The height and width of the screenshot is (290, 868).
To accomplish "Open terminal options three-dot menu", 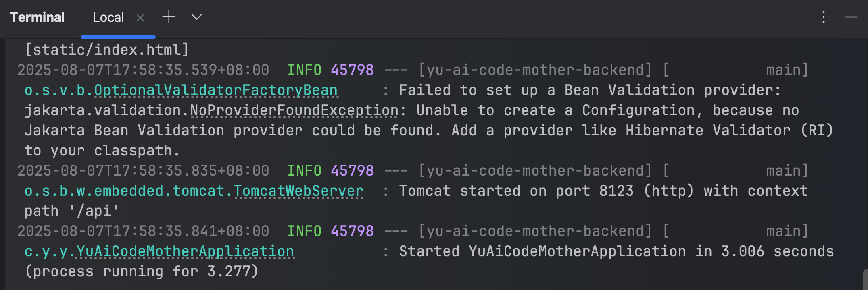I will (823, 17).
